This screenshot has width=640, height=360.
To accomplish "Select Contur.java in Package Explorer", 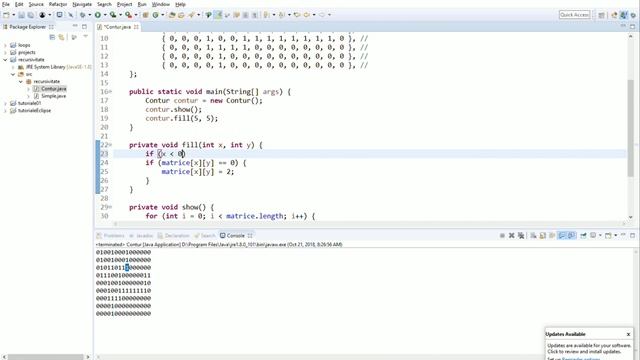I will 53,89.
